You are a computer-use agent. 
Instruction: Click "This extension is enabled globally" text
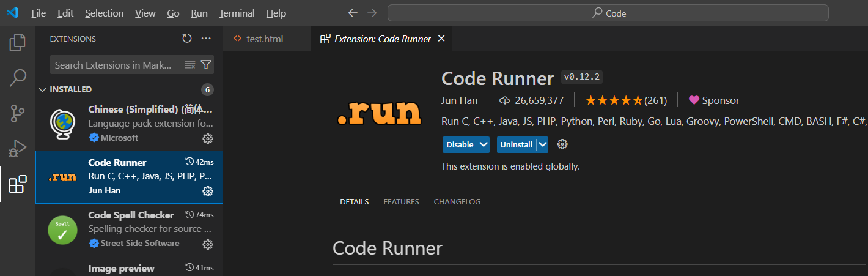pos(510,166)
